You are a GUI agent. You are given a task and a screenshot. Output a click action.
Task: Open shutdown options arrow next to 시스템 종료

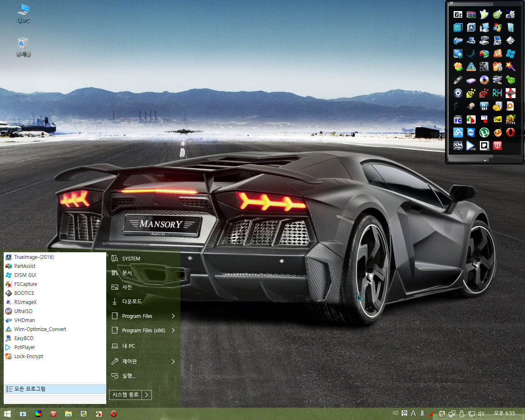147,395
